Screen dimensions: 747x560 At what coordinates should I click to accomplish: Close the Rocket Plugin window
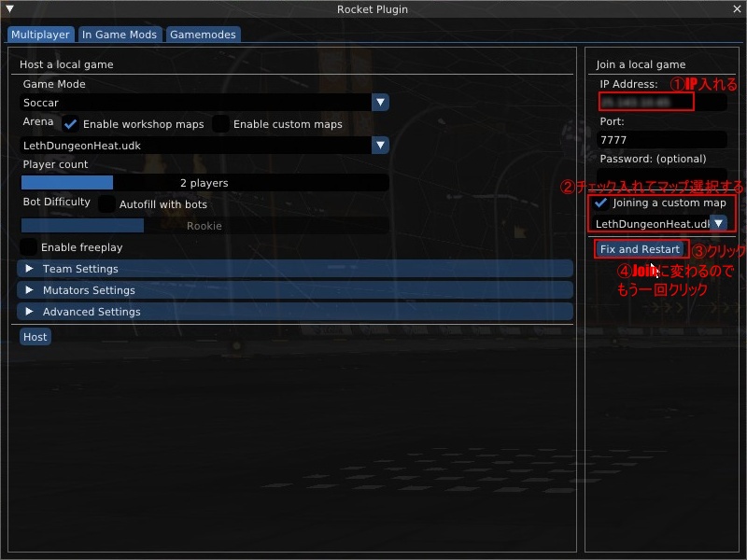(737, 9)
